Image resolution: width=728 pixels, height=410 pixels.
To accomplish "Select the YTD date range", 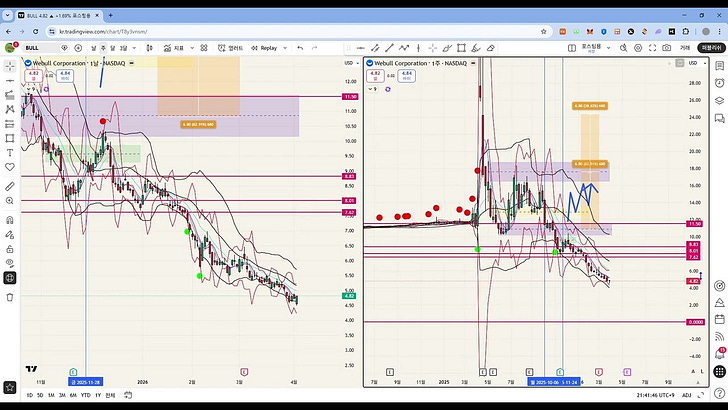I will tap(85, 395).
